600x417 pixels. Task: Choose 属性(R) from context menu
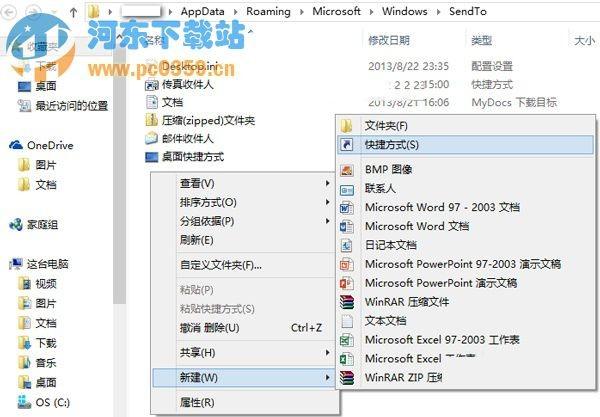click(x=243, y=402)
